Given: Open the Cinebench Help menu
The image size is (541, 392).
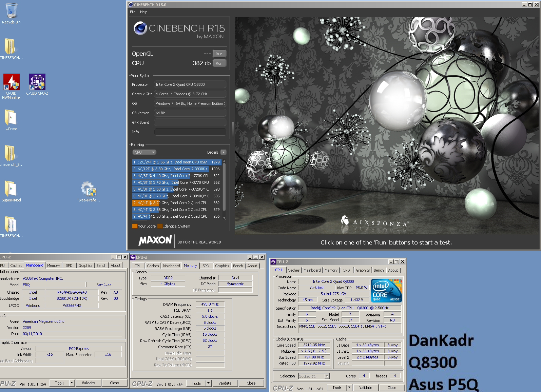Looking at the screenshot, I should (x=144, y=12).
